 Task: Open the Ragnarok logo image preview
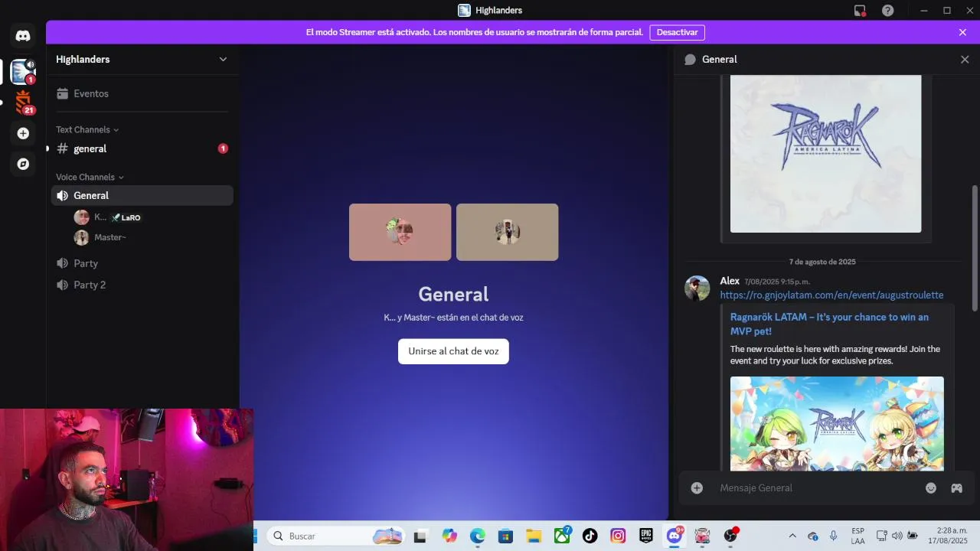[x=825, y=154]
